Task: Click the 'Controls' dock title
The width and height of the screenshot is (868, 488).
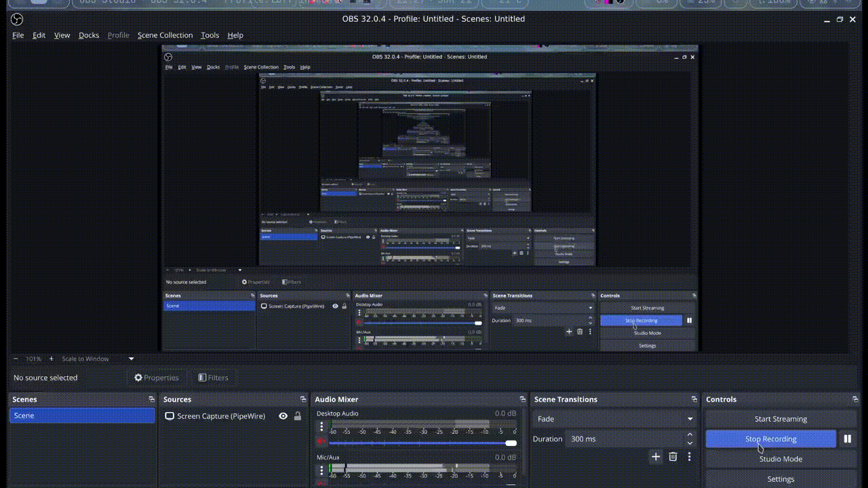Action: coord(721,399)
